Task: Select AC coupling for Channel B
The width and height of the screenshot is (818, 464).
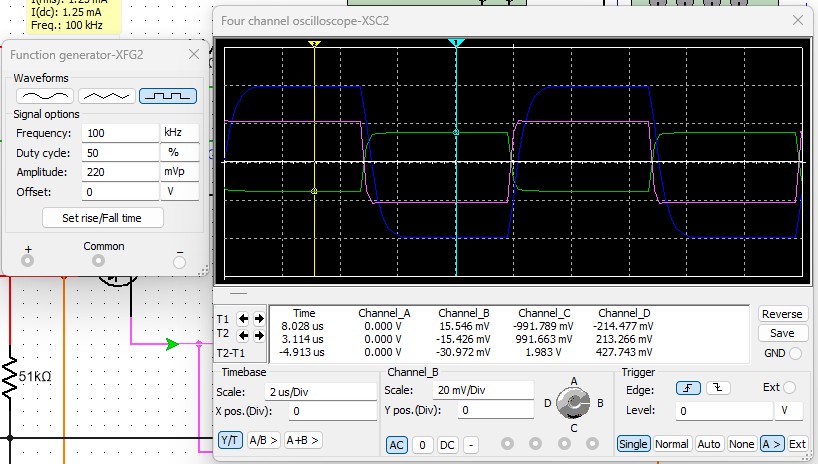Action: 396,445
